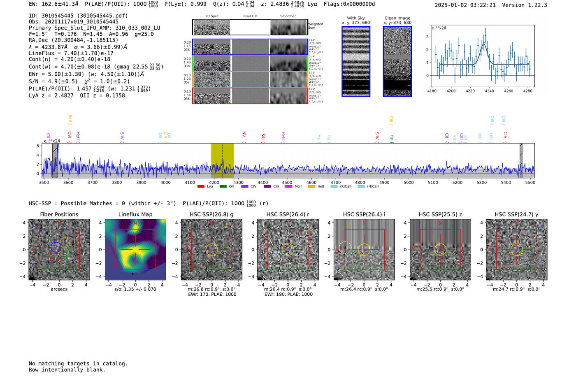Image resolution: width=576 pixels, height=392 pixels.
Task: Open the HSC SSP(25.5) z cutout
Action: [440, 250]
